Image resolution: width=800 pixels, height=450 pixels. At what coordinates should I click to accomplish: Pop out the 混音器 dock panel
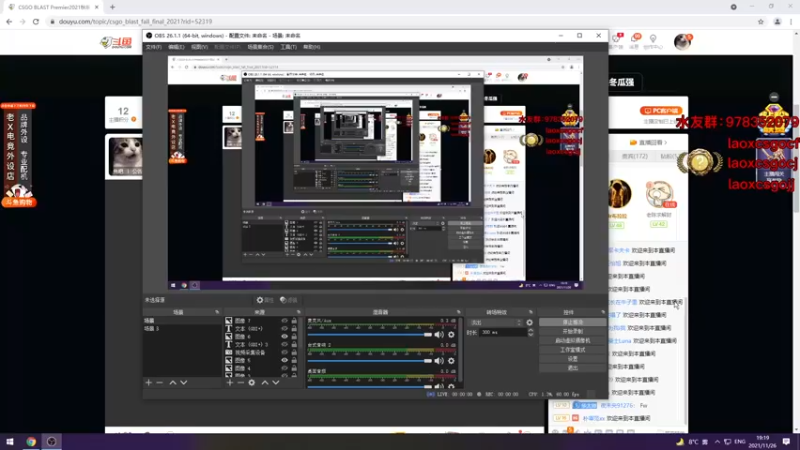(459, 312)
